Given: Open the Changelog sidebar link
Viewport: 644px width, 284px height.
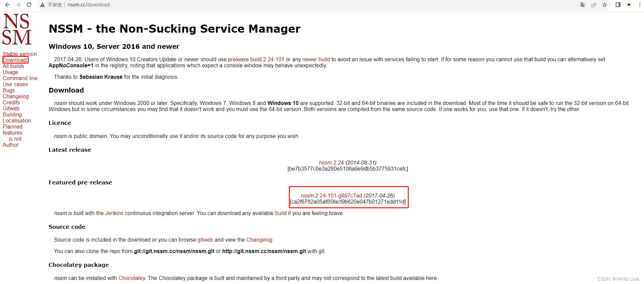Looking at the screenshot, I should tap(16, 96).
